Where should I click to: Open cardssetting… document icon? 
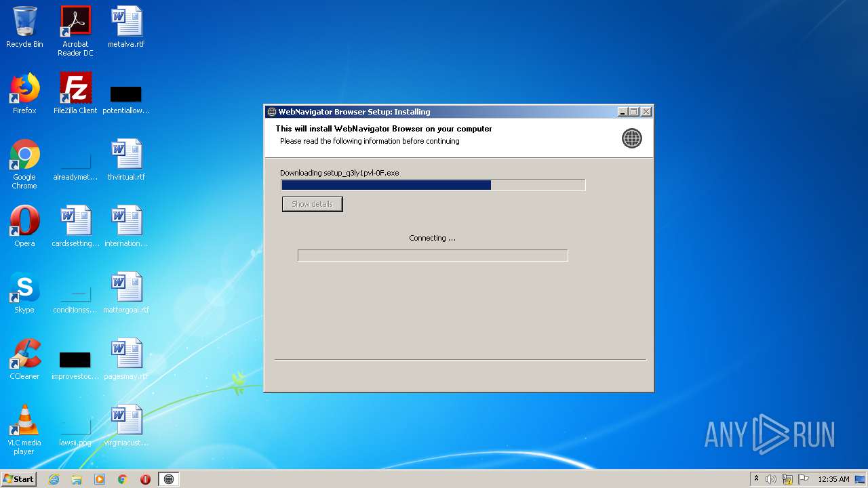point(75,227)
